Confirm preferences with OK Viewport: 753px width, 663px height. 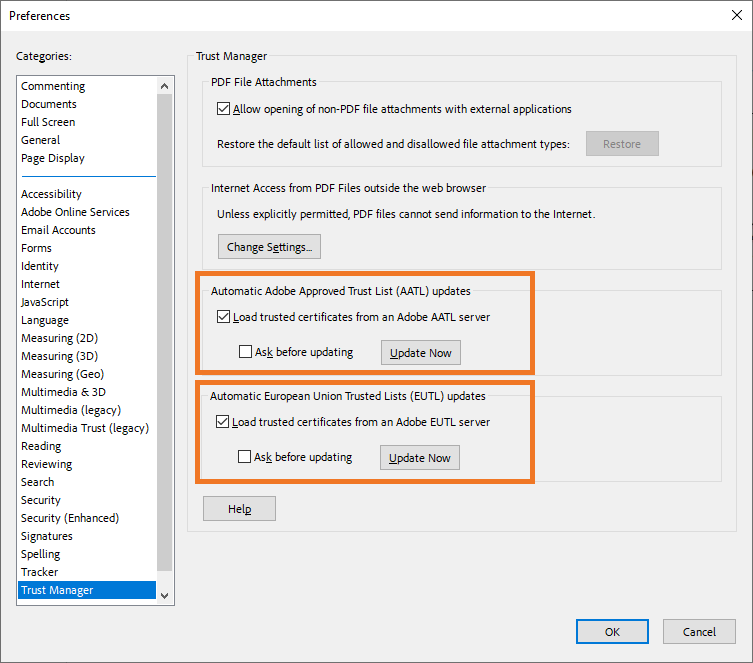pyautogui.click(x=612, y=632)
